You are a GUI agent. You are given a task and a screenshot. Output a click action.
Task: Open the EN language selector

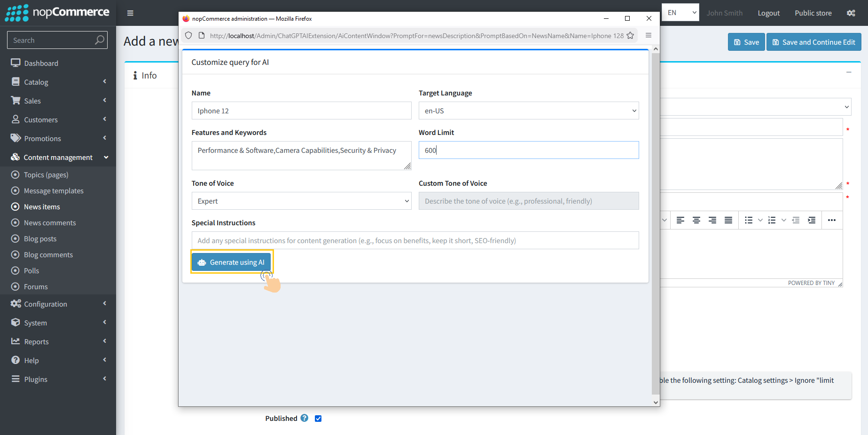click(680, 12)
